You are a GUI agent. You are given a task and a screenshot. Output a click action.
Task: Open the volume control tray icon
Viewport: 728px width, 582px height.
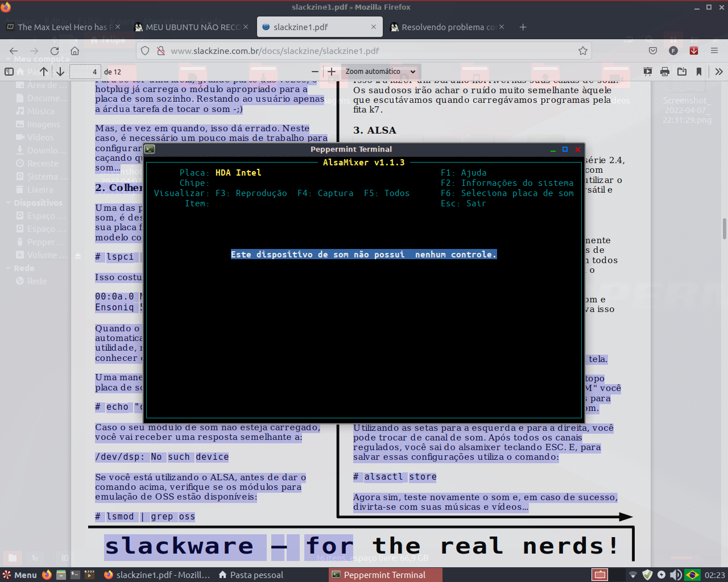coord(676,575)
